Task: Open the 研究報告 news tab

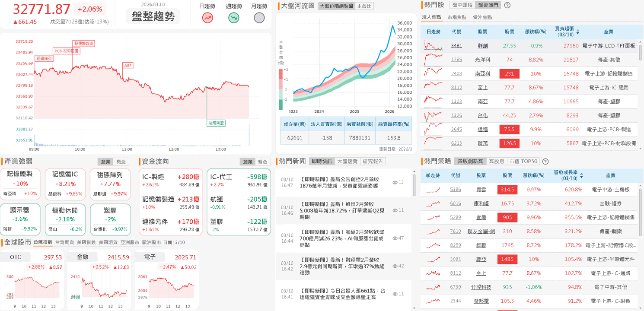Action: coord(373,161)
